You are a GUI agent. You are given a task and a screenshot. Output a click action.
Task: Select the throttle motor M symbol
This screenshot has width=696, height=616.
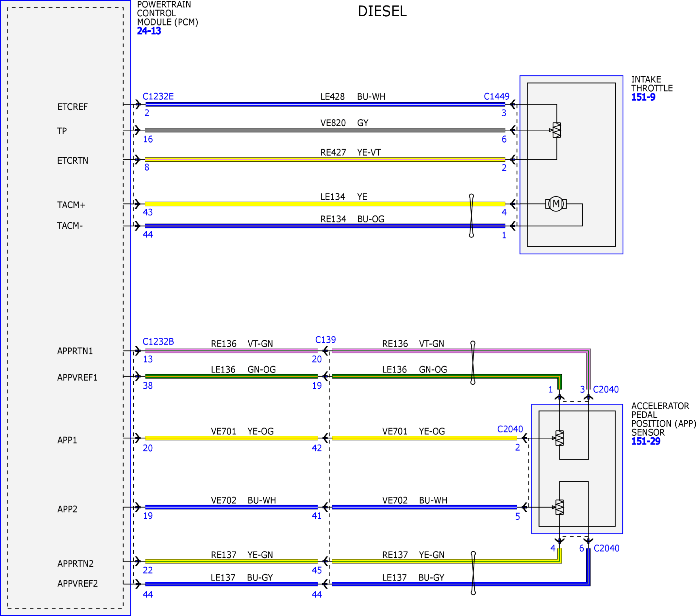click(556, 204)
